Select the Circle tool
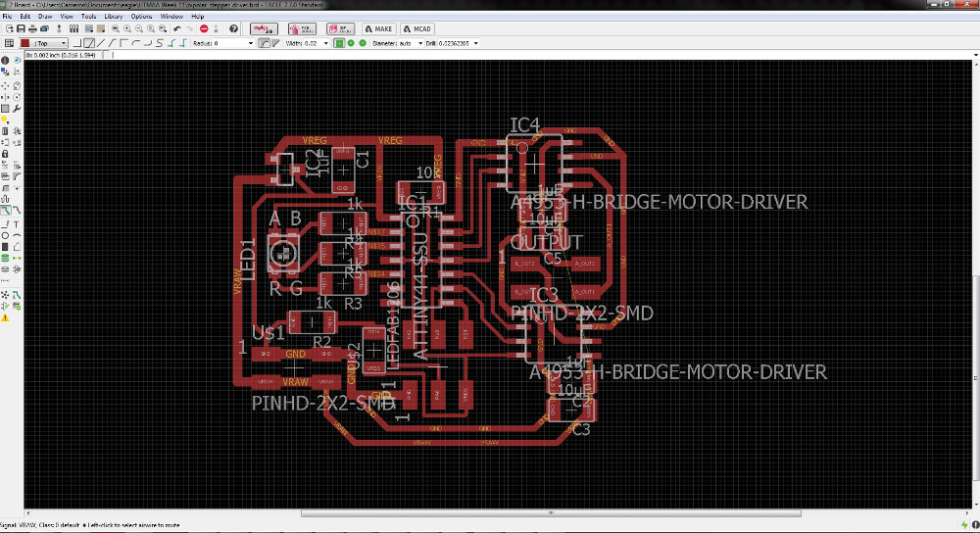The image size is (980, 533). (5, 235)
